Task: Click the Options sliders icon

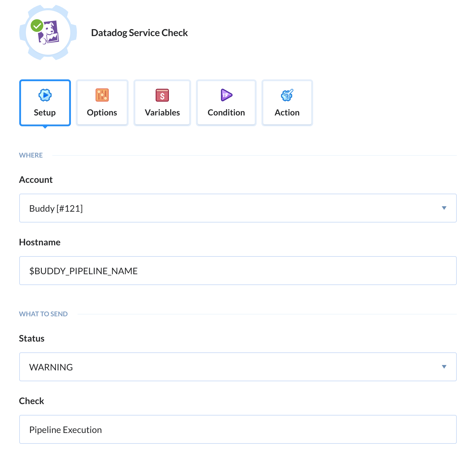Action: click(x=102, y=95)
